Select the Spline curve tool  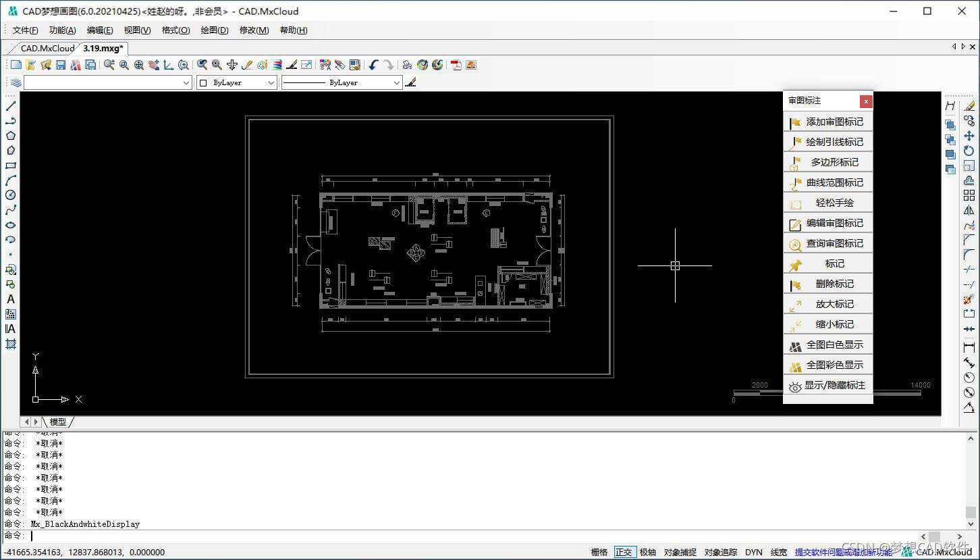click(11, 210)
